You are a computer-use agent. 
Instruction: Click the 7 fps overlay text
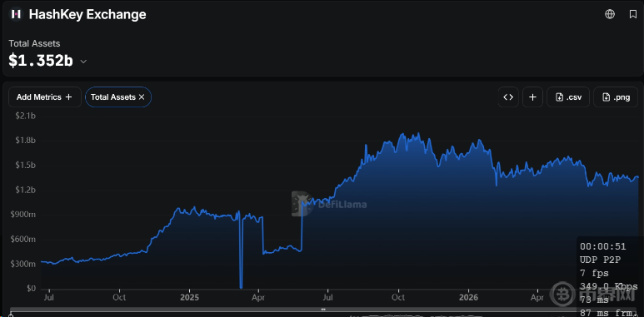(x=594, y=274)
